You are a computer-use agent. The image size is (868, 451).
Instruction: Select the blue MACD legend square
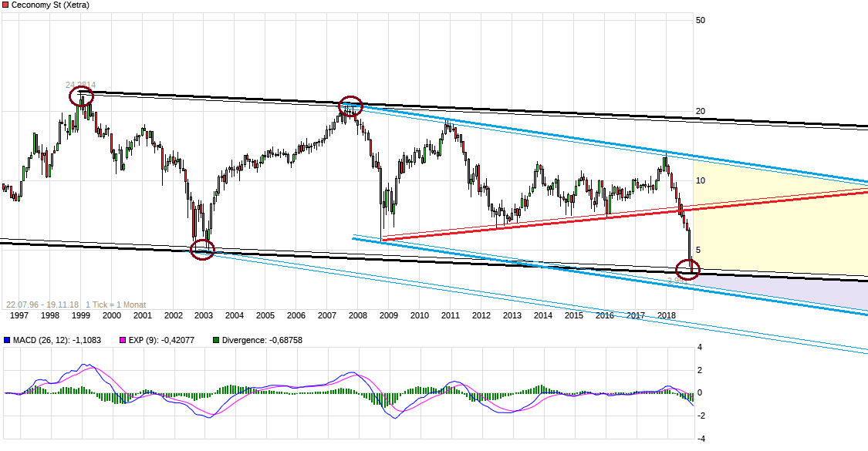(7, 339)
